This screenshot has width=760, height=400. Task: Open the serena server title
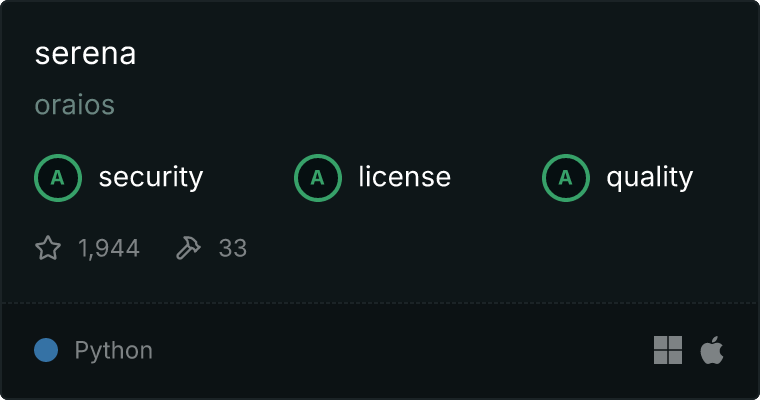85,53
